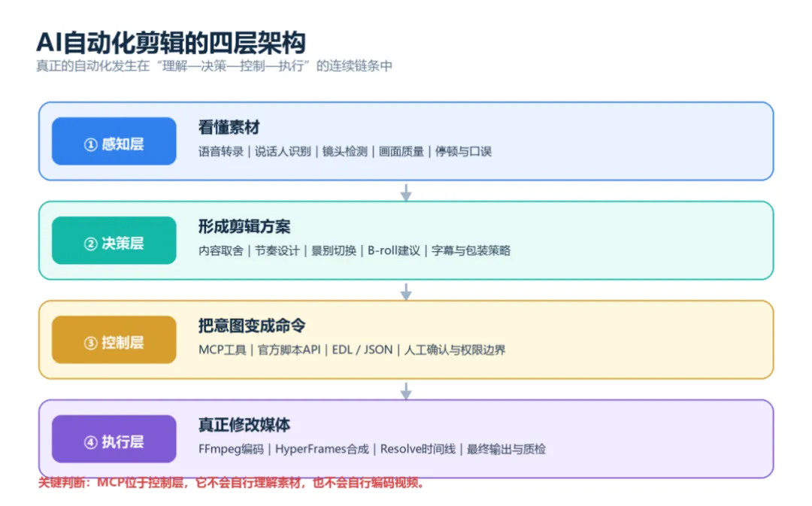Click the orange "③ 控制层" badge
812x506 pixels.
click(x=114, y=340)
